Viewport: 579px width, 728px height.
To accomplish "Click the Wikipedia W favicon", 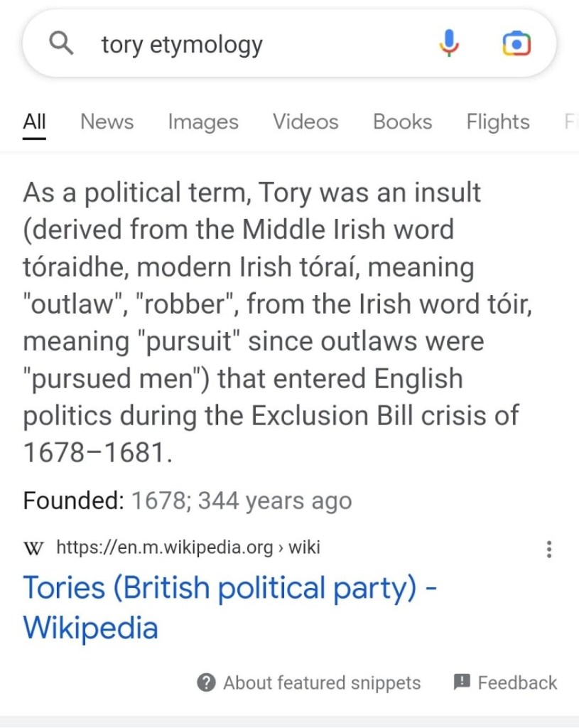I will (x=33, y=548).
